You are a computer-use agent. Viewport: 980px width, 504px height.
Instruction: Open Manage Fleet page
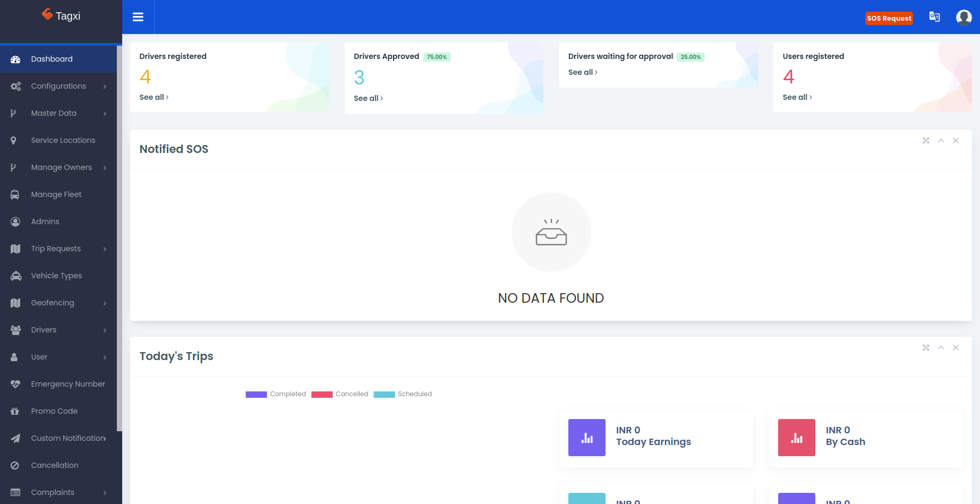(x=56, y=194)
